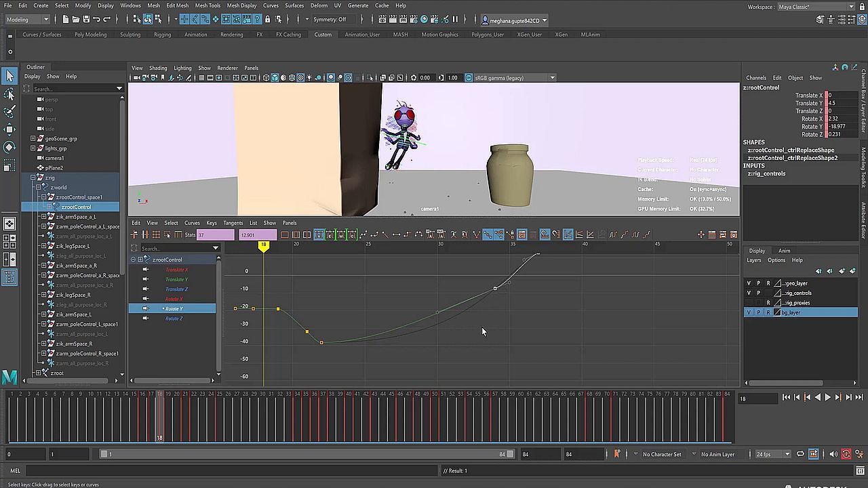The height and width of the screenshot is (488, 868).
Task: Select Translate Y curve in Graph Editor
Action: [176, 279]
